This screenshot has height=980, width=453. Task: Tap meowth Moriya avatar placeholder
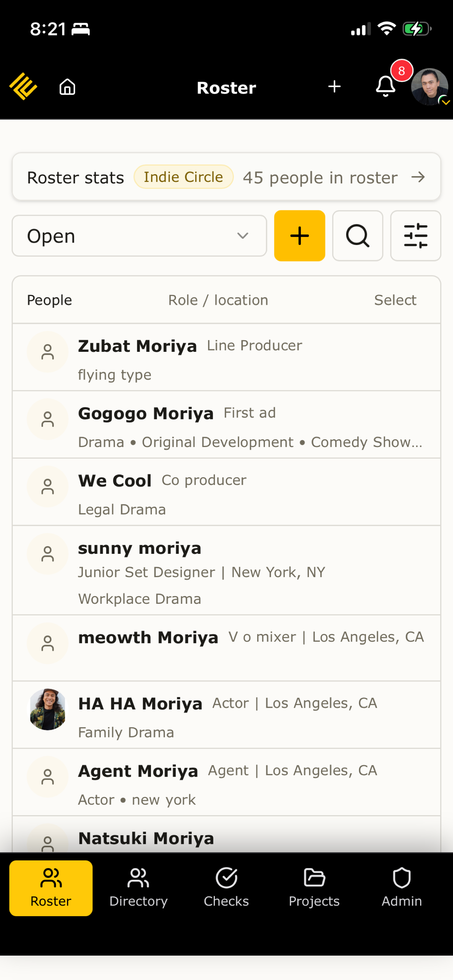point(47,643)
